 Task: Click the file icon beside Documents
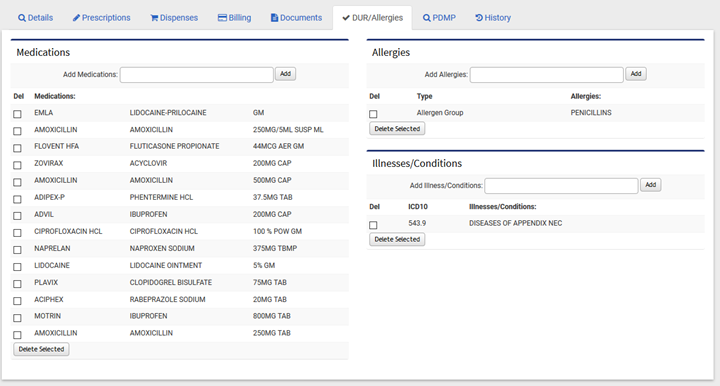[x=275, y=18]
